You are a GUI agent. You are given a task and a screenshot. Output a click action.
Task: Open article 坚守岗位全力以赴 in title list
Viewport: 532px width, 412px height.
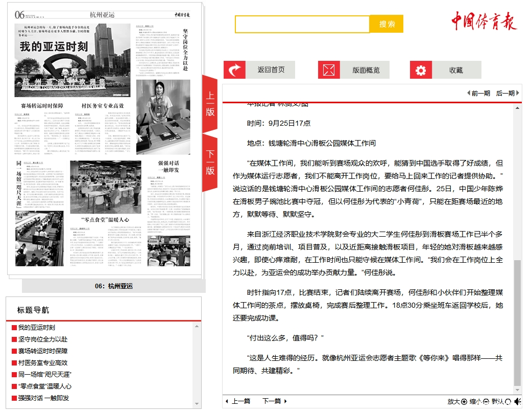43,339
